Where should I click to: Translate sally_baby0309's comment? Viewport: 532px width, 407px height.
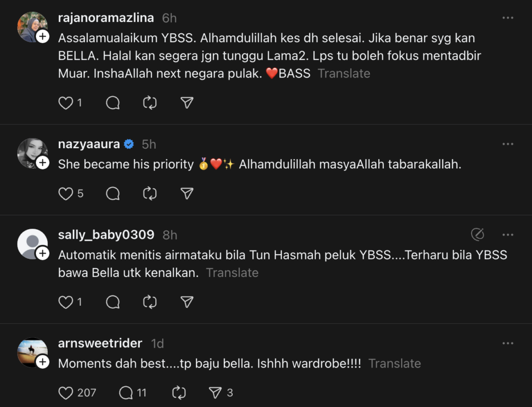click(232, 272)
